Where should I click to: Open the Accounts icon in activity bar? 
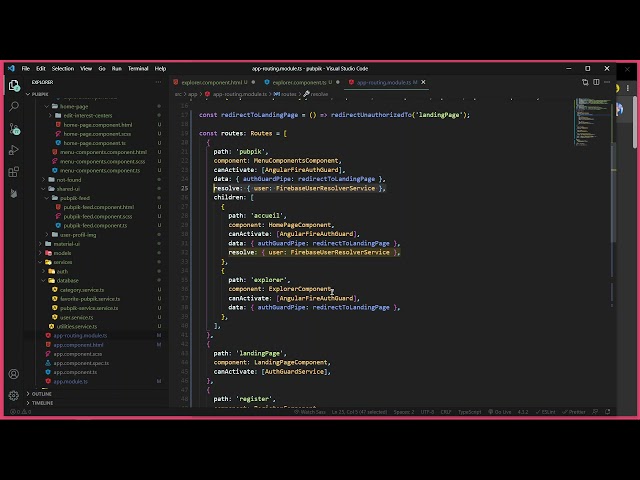[14, 374]
